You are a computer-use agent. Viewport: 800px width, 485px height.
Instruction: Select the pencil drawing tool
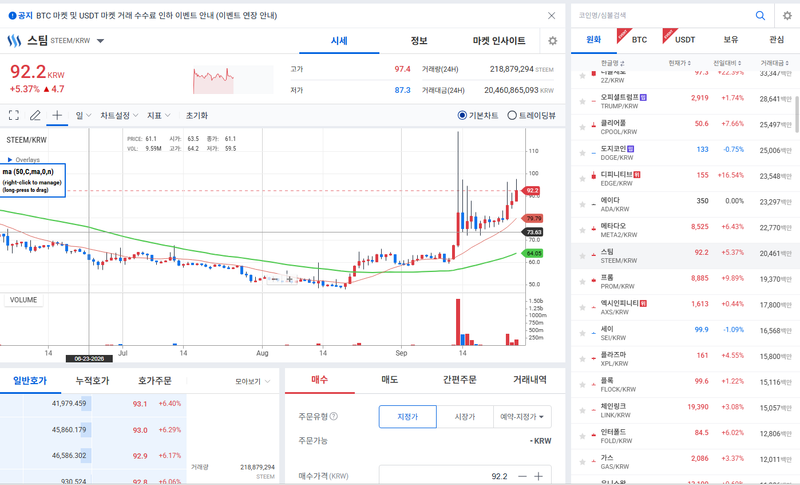pyautogui.click(x=35, y=115)
